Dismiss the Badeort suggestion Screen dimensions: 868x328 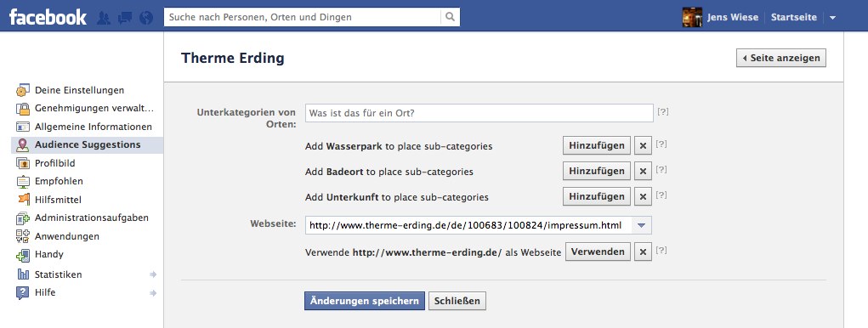coord(643,171)
